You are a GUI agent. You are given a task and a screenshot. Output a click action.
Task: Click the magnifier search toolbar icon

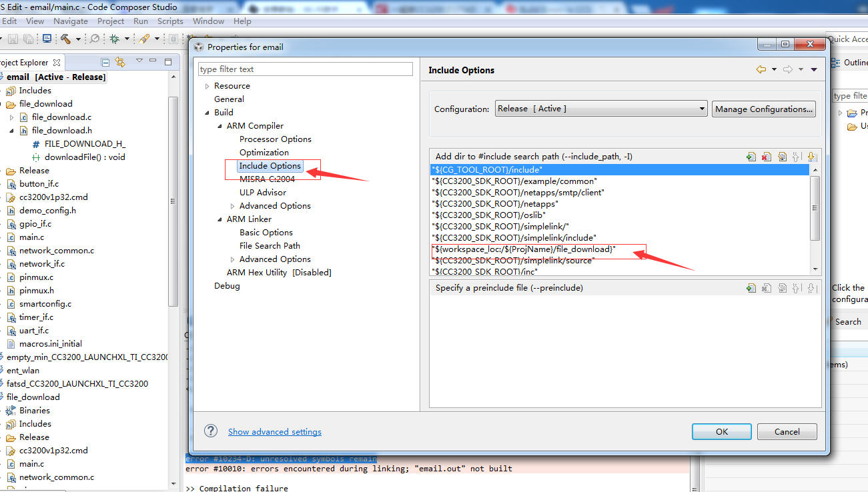point(95,39)
